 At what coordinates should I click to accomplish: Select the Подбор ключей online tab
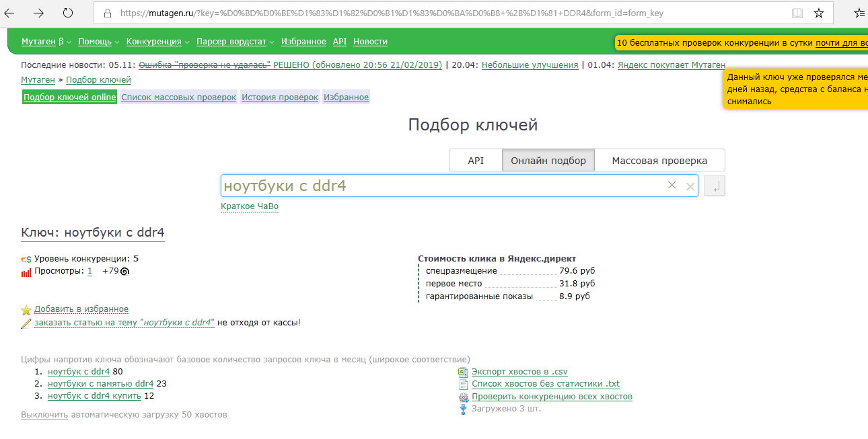tap(69, 97)
